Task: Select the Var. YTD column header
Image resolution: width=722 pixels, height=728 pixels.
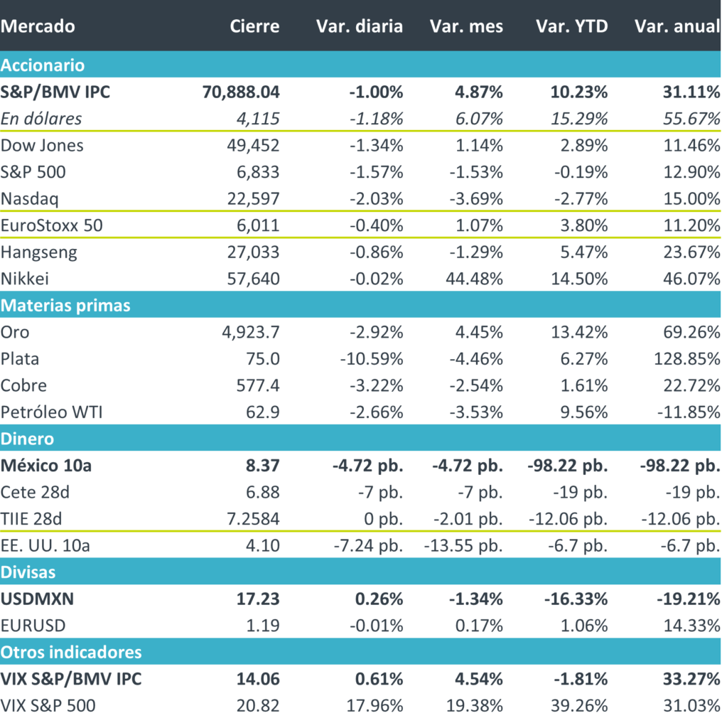Action: [x=572, y=27]
